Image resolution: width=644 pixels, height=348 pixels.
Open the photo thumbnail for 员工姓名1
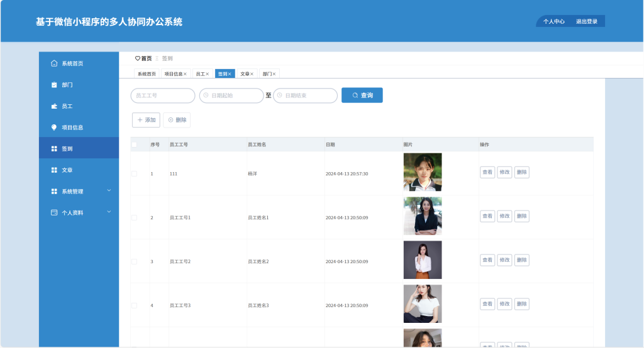pyautogui.click(x=423, y=216)
